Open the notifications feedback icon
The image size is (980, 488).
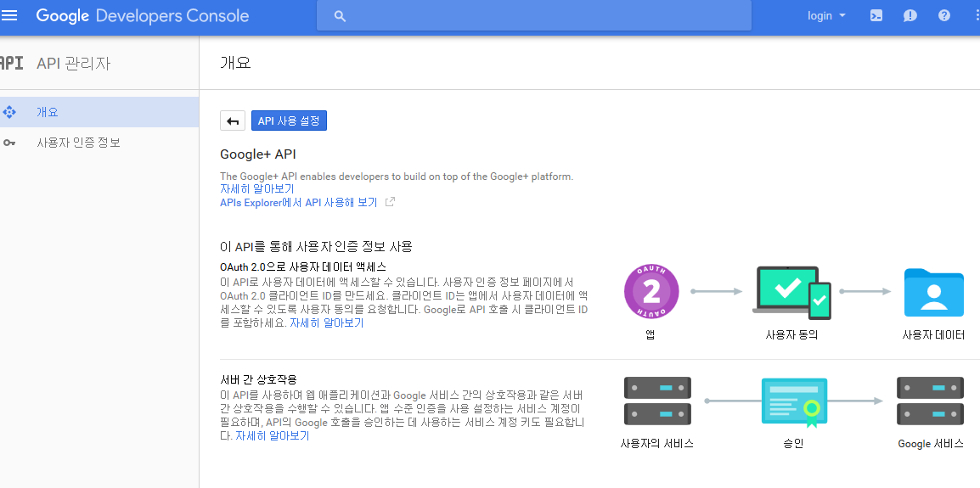pyautogui.click(x=910, y=16)
